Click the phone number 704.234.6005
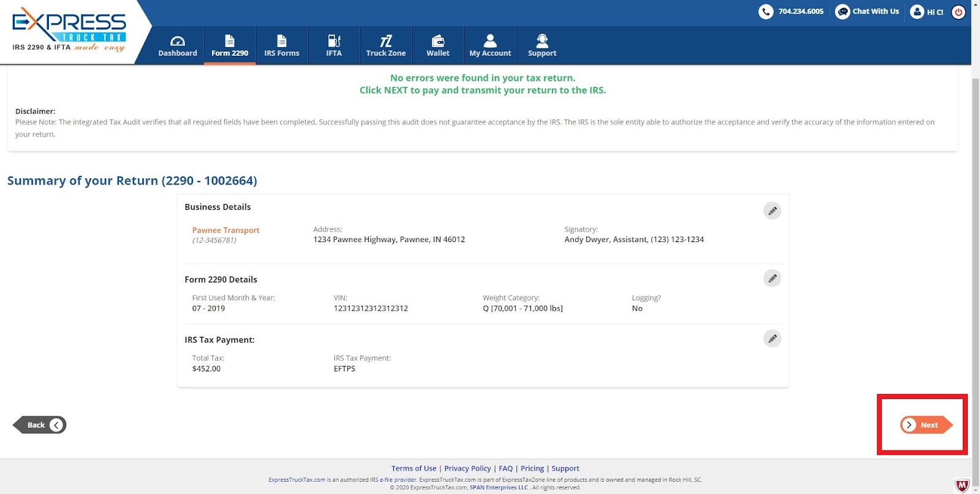 801,12
